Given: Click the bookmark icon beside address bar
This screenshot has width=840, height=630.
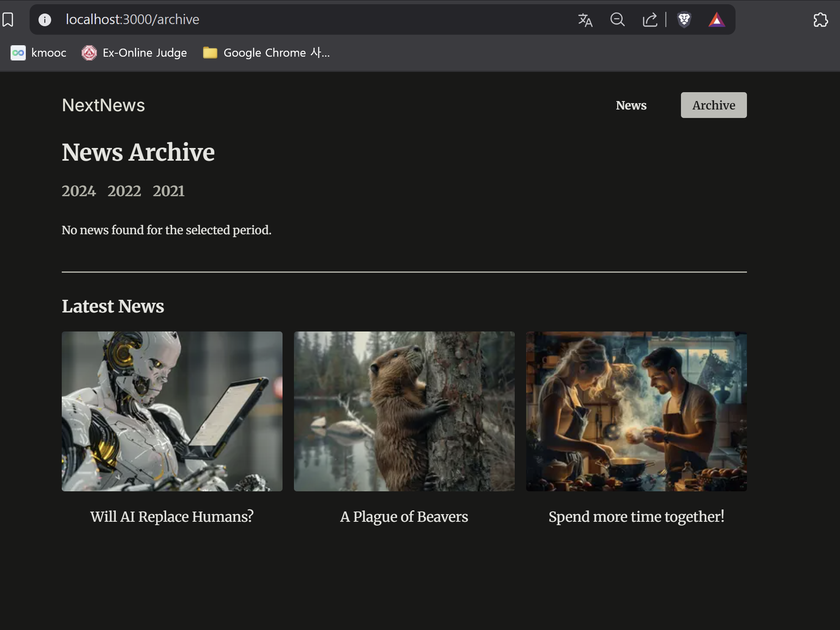Looking at the screenshot, I should (8, 19).
